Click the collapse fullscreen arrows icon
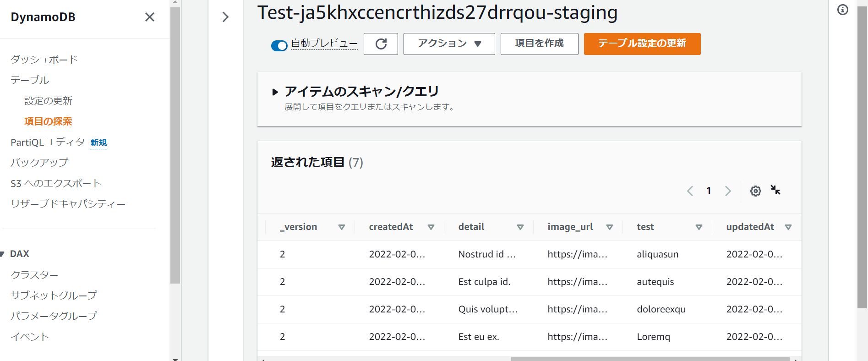 coord(775,190)
